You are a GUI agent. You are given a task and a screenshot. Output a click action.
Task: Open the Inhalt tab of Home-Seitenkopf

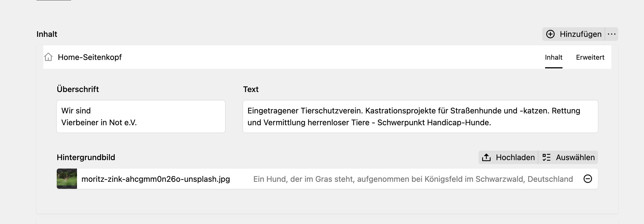tap(553, 57)
